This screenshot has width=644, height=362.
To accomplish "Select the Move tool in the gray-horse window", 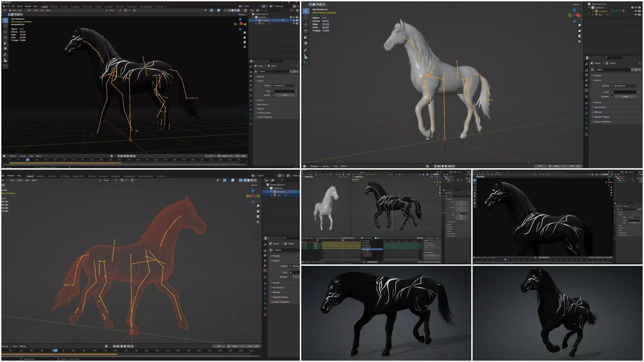I will (306, 24).
